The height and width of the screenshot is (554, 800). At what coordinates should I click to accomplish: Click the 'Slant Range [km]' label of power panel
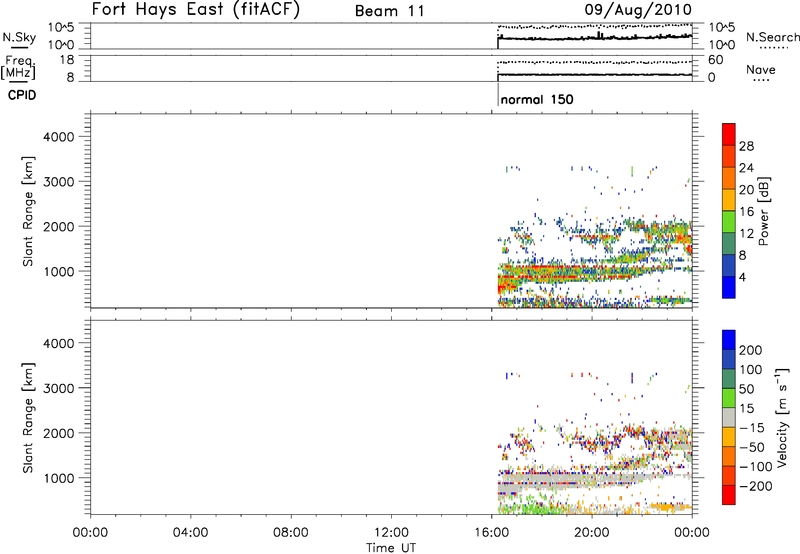pos(28,211)
